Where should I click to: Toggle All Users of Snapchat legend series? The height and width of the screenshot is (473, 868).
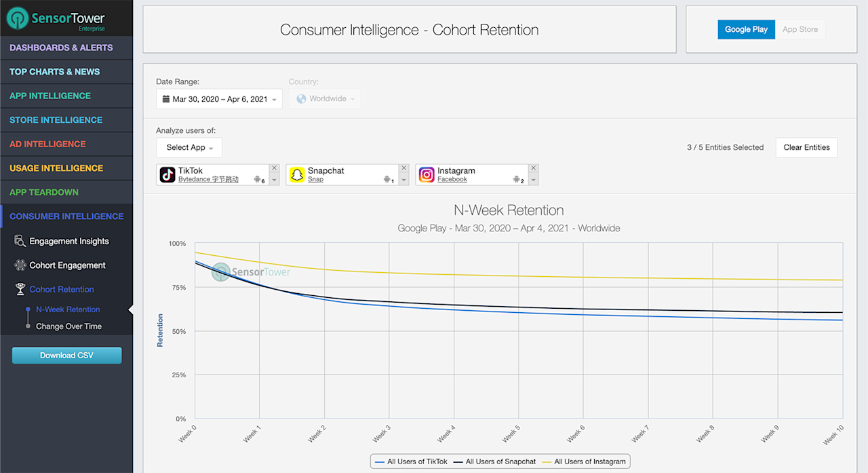click(x=494, y=461)
